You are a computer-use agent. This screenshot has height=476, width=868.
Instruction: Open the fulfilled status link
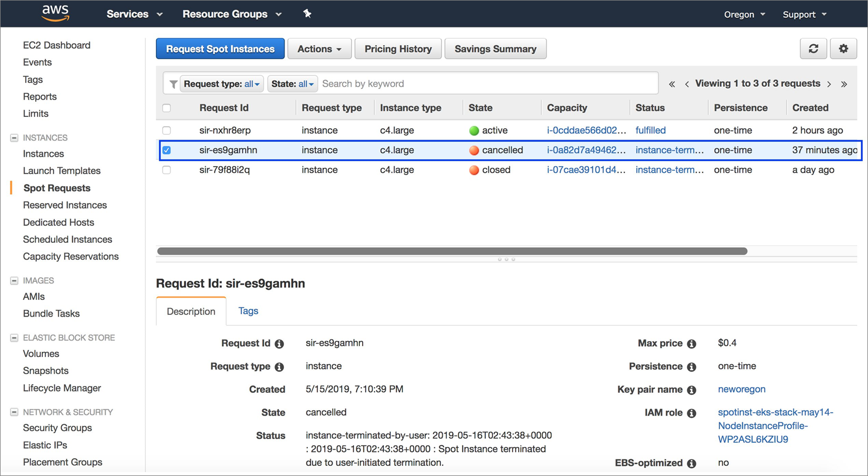[651, 130]
